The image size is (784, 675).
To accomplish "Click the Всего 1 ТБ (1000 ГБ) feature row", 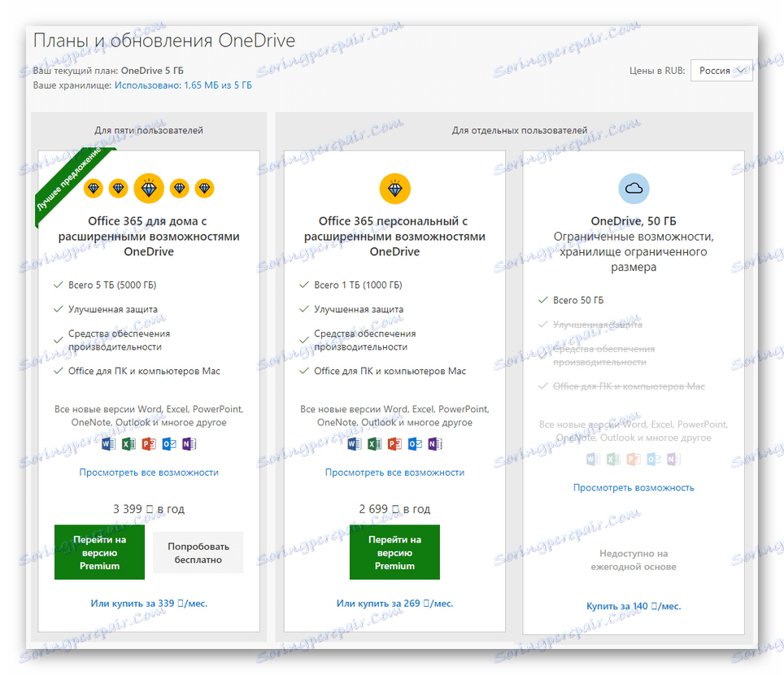I will [x=351, y=285].
